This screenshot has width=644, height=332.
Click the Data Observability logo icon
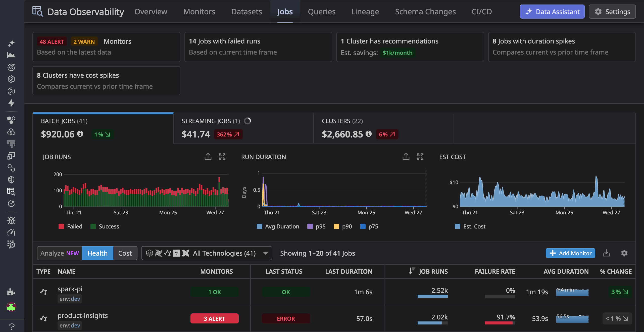pyautogui.click(x=38, y=12)
